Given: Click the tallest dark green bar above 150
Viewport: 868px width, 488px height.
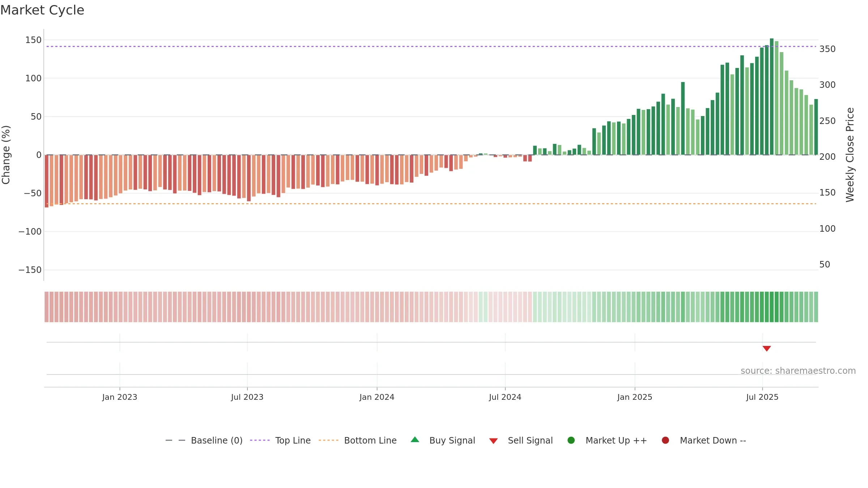Looking at the screenshot, I should (x=772, y=97).
